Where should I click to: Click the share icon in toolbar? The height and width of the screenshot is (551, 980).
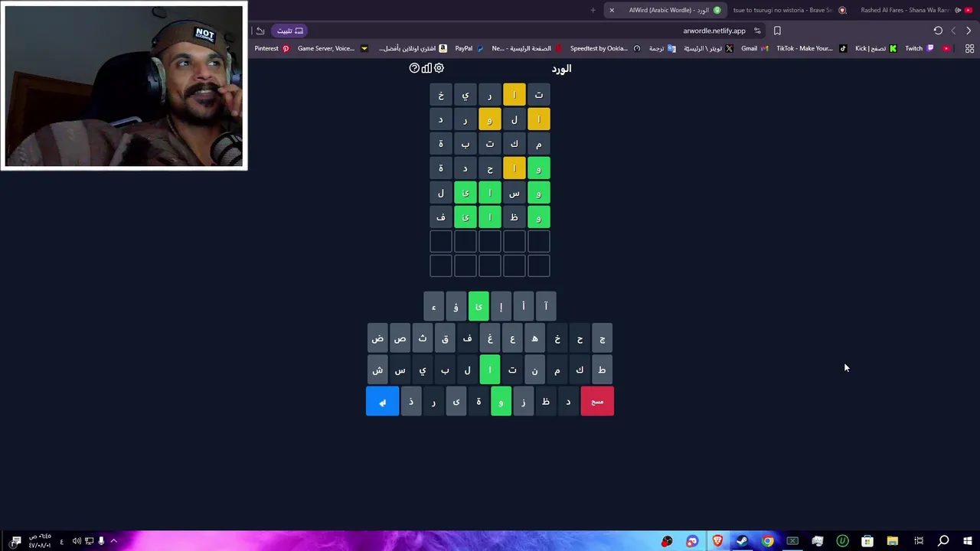(260, 31)
